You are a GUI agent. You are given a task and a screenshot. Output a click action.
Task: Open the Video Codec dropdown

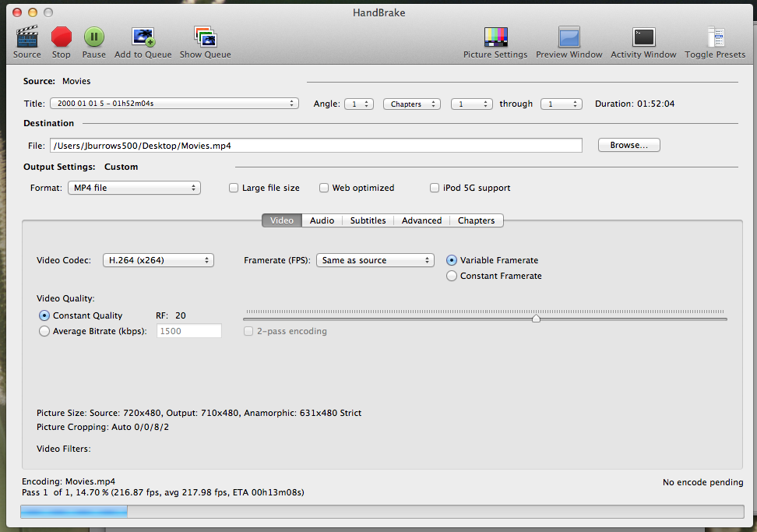point(158,260)
